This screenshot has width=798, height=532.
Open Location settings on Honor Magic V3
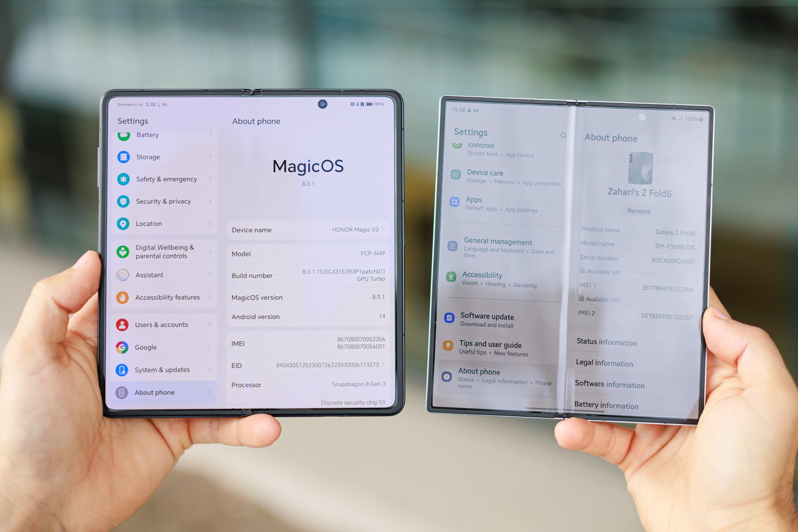pos(148,224)
